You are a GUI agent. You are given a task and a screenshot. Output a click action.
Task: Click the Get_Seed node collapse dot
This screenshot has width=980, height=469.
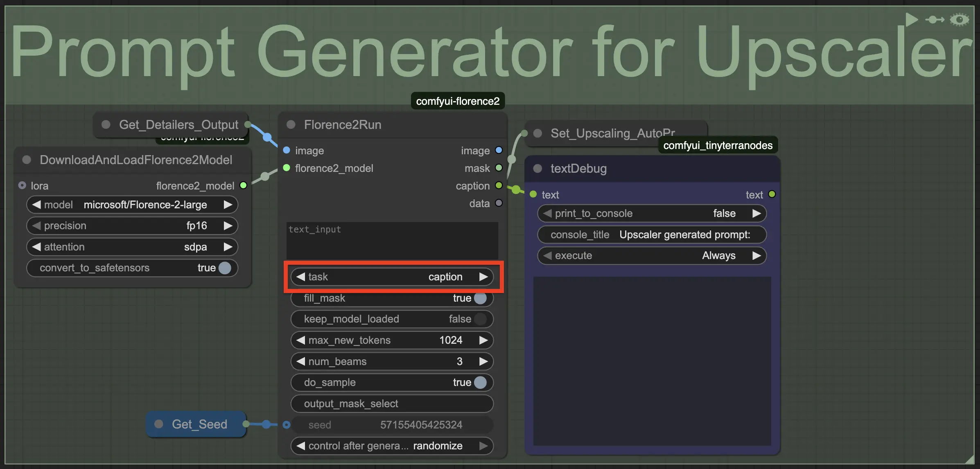158,424
